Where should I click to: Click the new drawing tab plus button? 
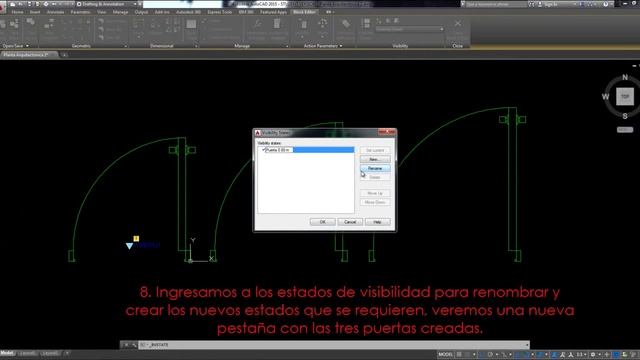(x=64, y=55)
